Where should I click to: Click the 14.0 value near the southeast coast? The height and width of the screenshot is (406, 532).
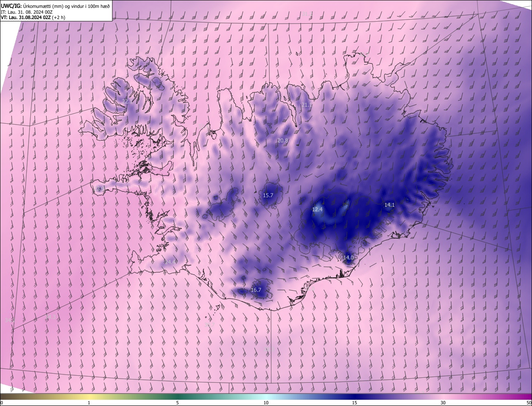348,257
